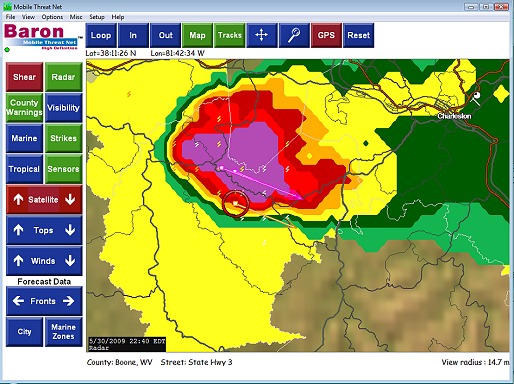Toggle County Warnings overlay
The width and height of the screenshot is (514, 384).
[24, 107]
